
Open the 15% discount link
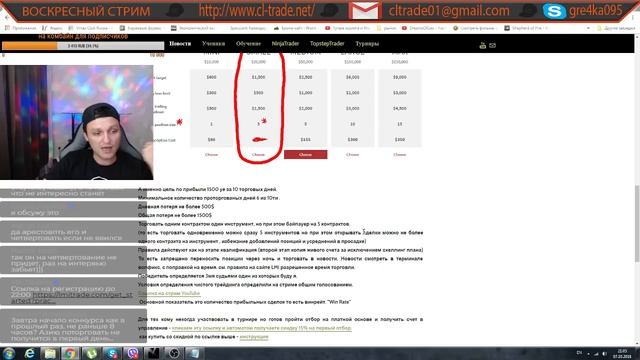261,328
